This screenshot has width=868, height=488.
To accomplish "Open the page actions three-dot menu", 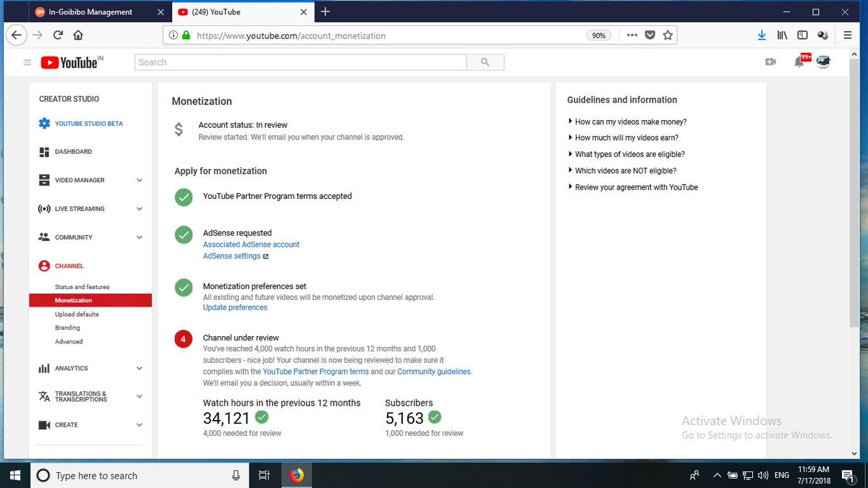I will coord(631,35).
